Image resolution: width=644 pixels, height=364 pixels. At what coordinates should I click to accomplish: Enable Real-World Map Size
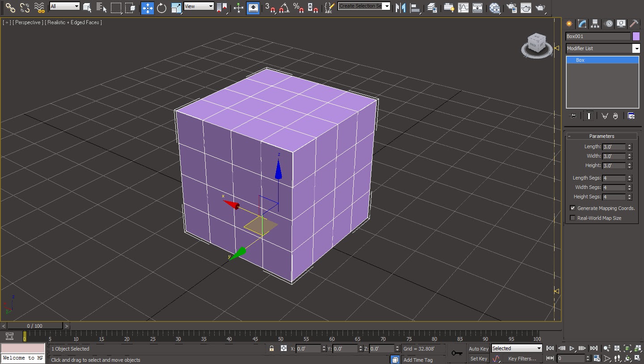[572, 218]
